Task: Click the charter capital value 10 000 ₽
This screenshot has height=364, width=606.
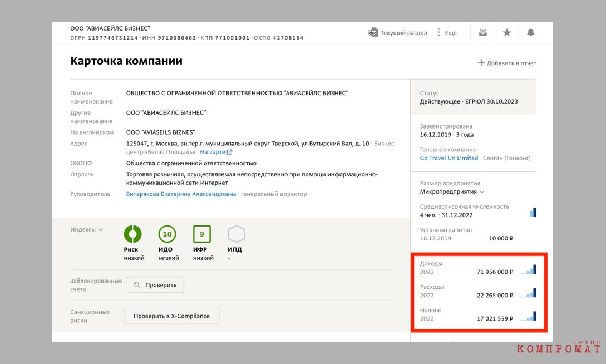Action: (501, 238)
